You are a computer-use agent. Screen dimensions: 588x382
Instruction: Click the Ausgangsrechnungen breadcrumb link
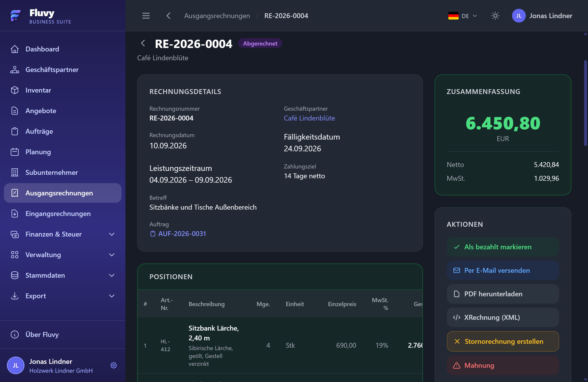[x=217, y=16]
